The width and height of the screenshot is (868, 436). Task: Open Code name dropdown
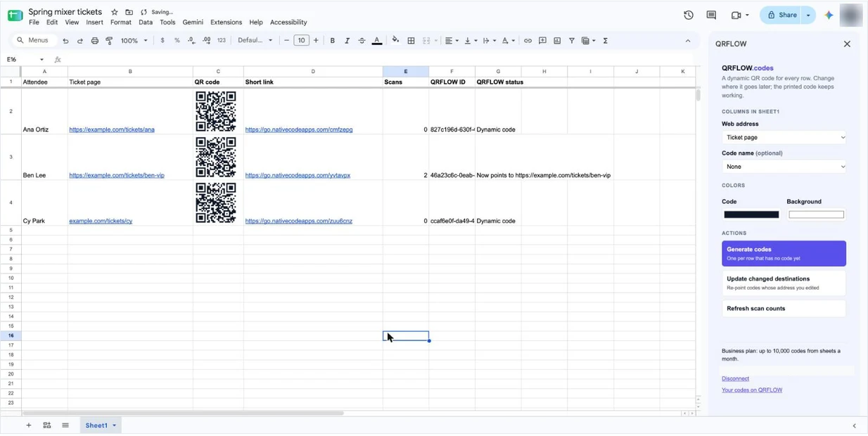[784, 167]
